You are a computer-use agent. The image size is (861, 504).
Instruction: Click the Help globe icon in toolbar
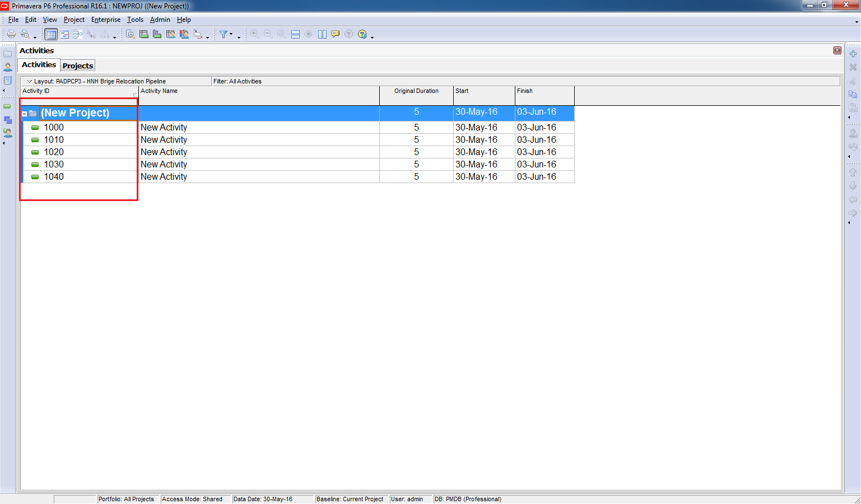pyautogui.click(x=362, y=35)
